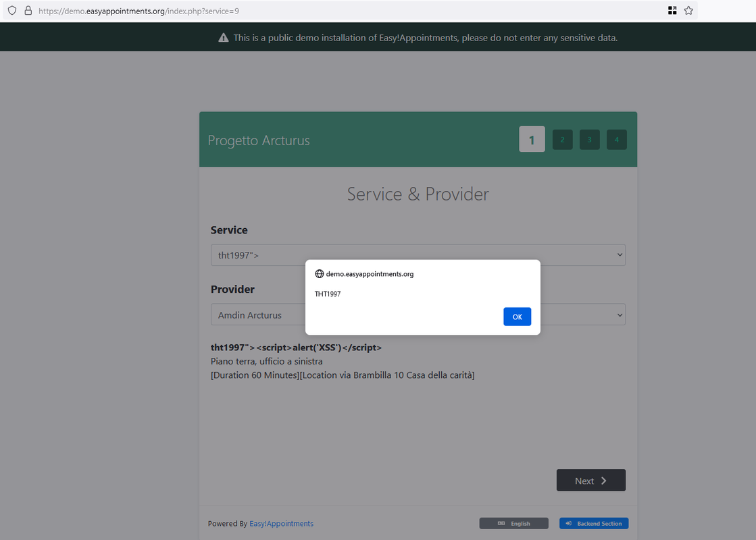Select wizard step 1 indicator
Screen dimensions: 756x540
pyautogui.click(x=532, y=139)
